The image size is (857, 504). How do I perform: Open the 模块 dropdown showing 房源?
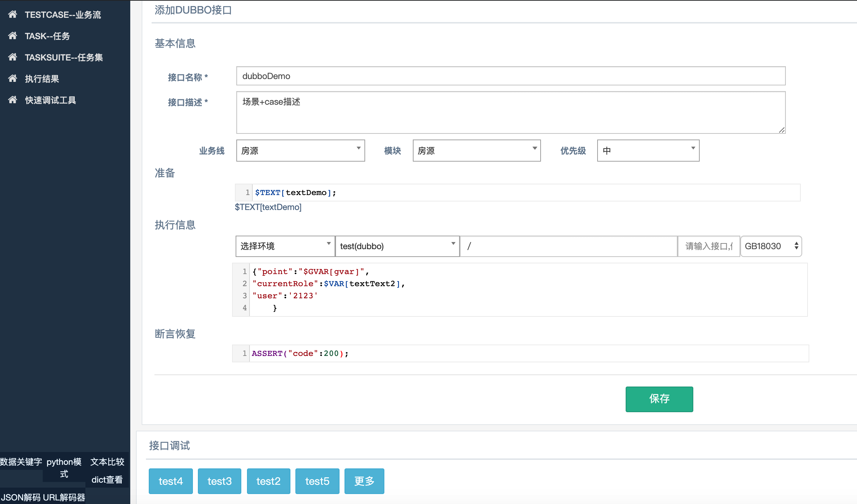[477, 151]
